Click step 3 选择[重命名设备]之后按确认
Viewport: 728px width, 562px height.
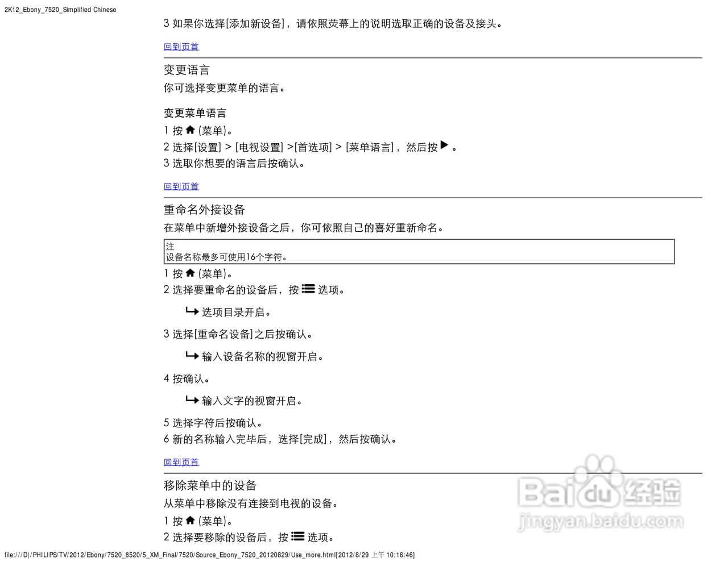coord(238,334)
